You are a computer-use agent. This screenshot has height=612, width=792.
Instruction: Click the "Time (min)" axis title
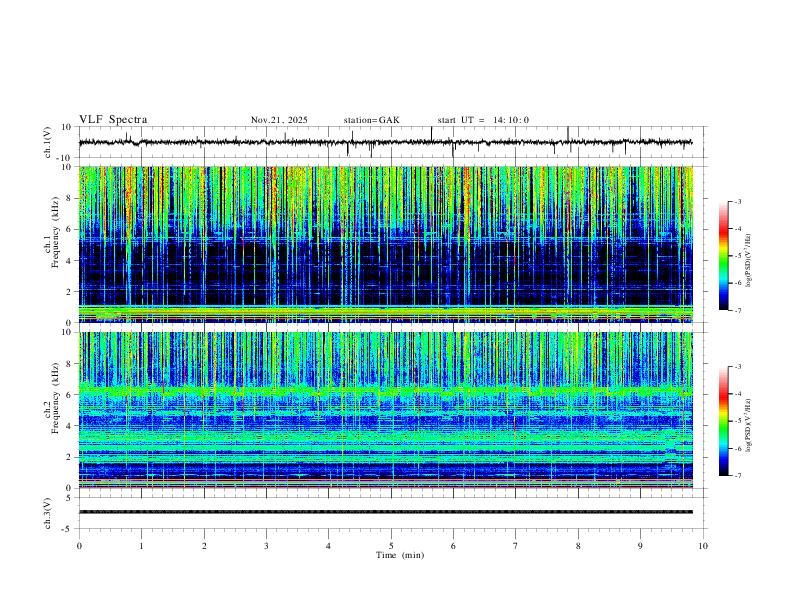coord(400,555)
